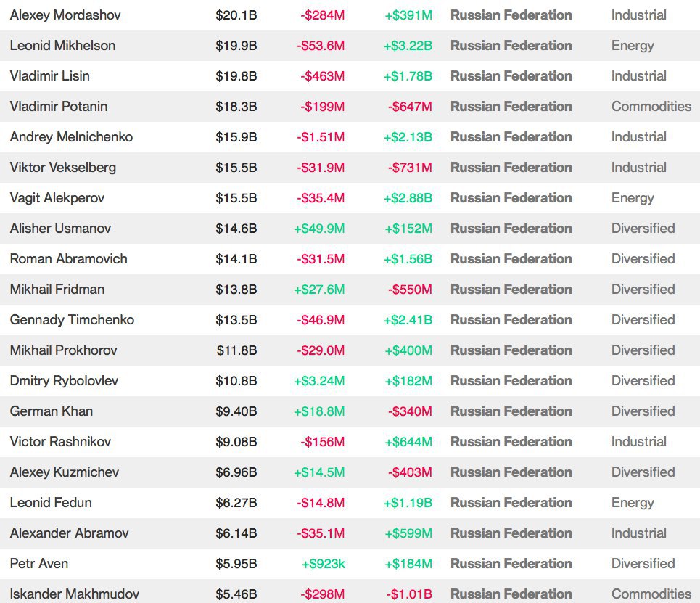Click the $6.96B net worth value
This screenshot has height=603, width=700.
[x=236, y=472]
